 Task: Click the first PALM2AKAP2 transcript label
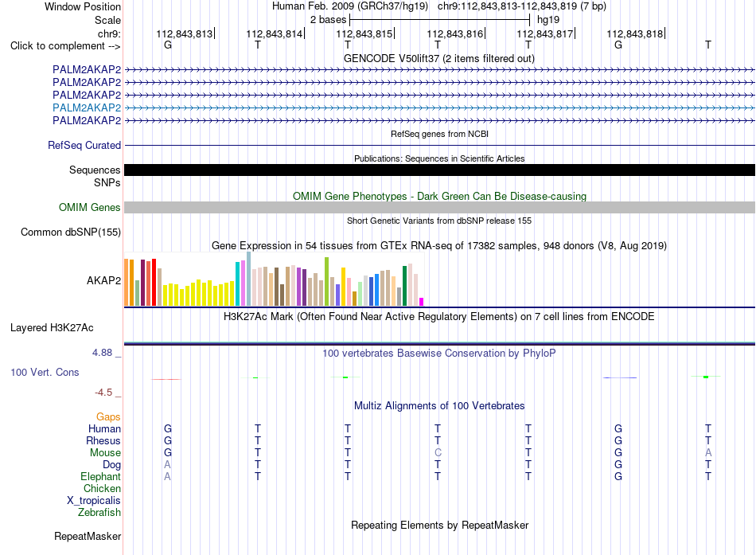(x=87, y=69)
